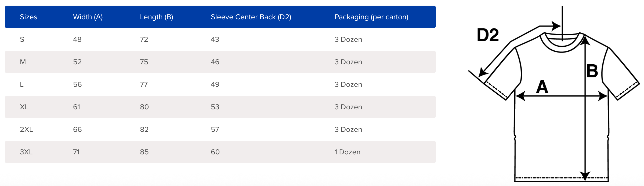Click the sleeve value 43
This screenshot has height=186, width=644.
215,39
